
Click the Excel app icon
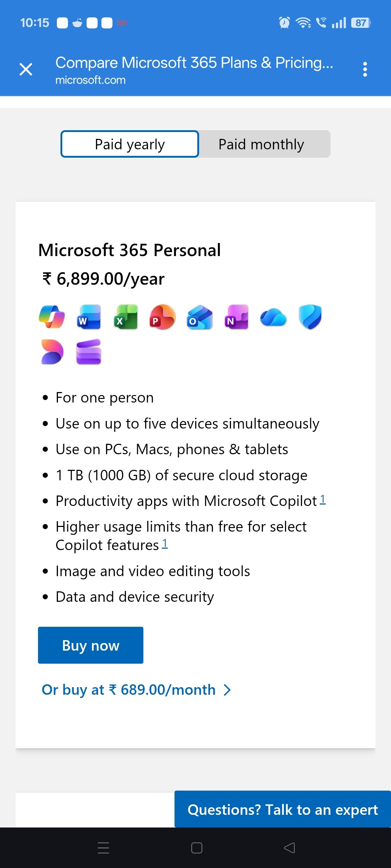(x=126, y=317)
